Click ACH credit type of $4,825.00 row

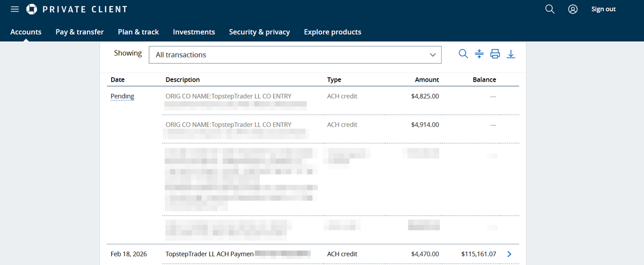click(x=342, y=96)
